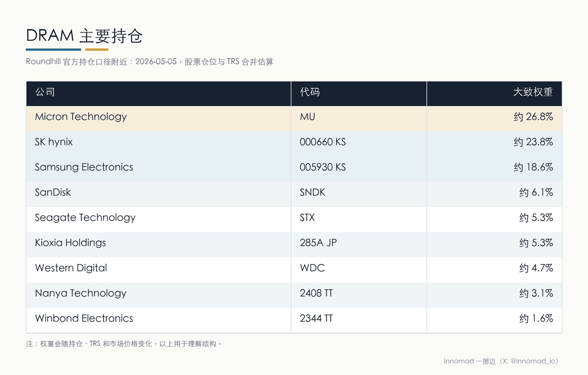This screenshot has height=375, width=588.
Task: Click the weight "约 26.8%"
Action: click(533, 117)
